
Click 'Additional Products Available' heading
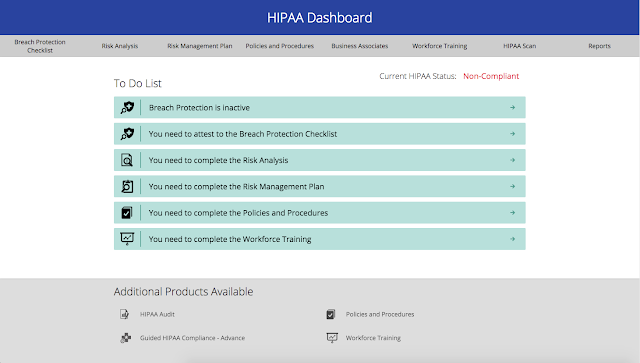[183, 292]
